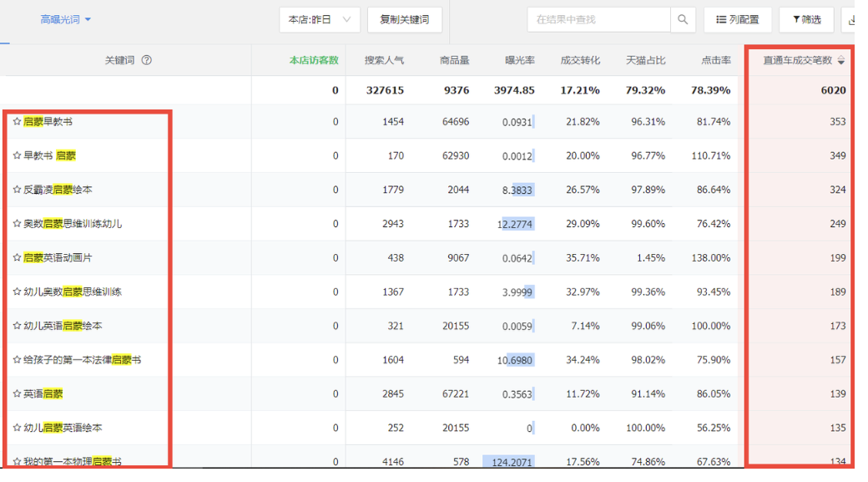Open the 高曝光词 dropdown
This screenshot has height=482, width=868.
click(65, 19)
